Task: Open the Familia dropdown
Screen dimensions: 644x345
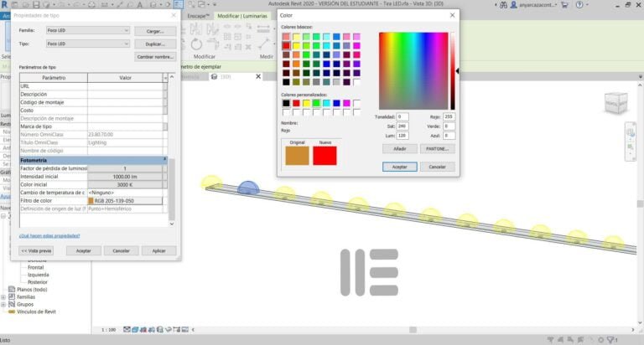Action: [87, 31]
